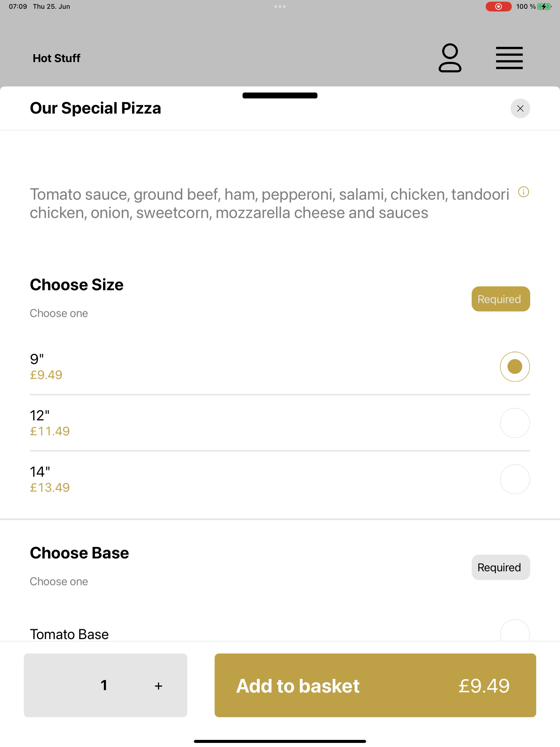Select the 9" size radio button
The width and height of the screenshot is (560, 747).
coord(514,367)
